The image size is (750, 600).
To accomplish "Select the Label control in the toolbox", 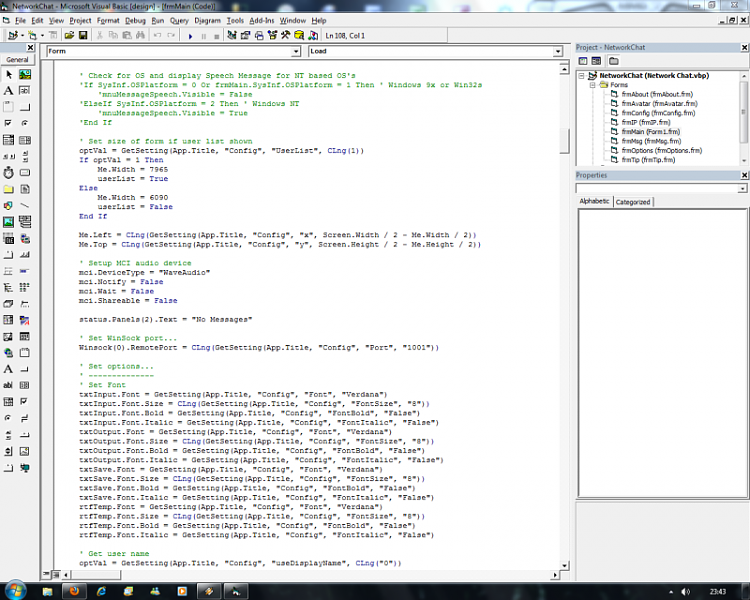I will [x=9, y=91].
